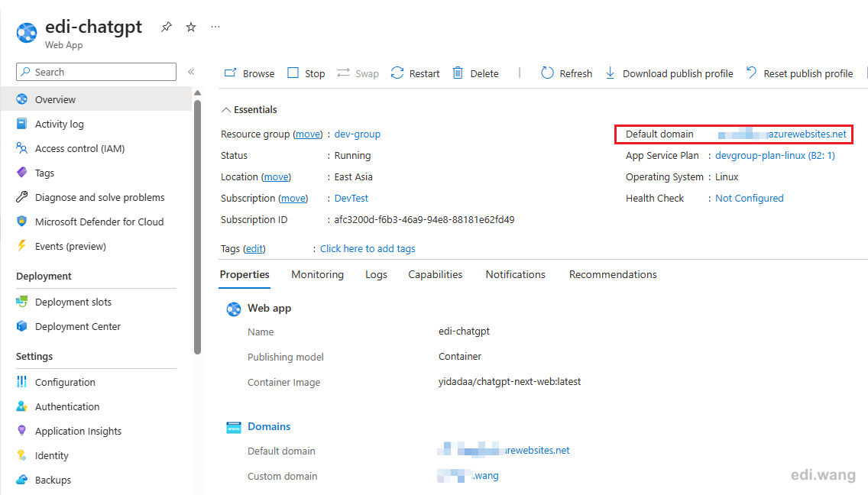Click the sidebar scrollbar thumb
Screen dimensions: 868x495
[x=198, y=227]
